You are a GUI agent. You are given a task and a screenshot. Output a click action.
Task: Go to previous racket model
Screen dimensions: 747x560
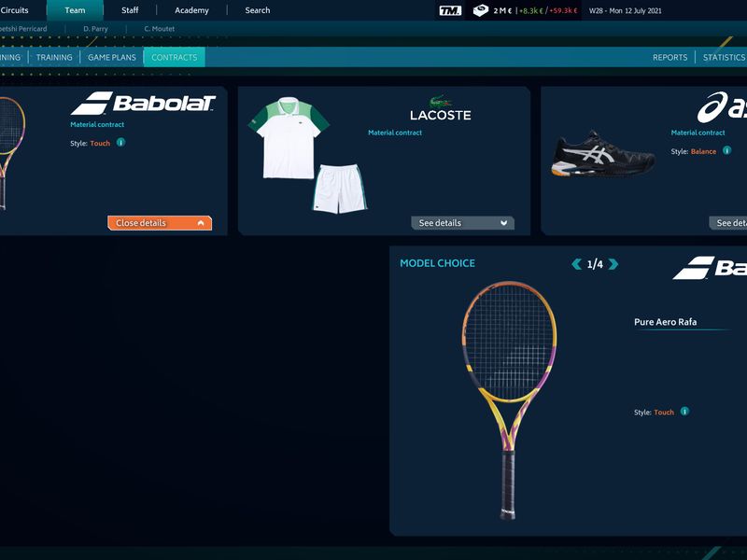(577, 264)
